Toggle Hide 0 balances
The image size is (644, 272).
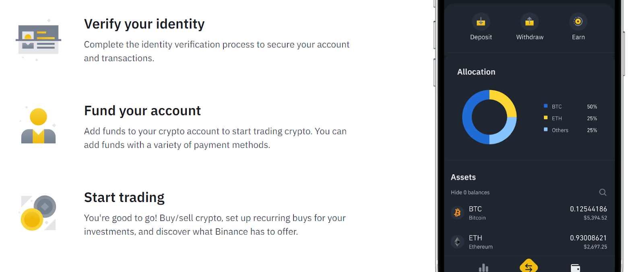(470, 192)
